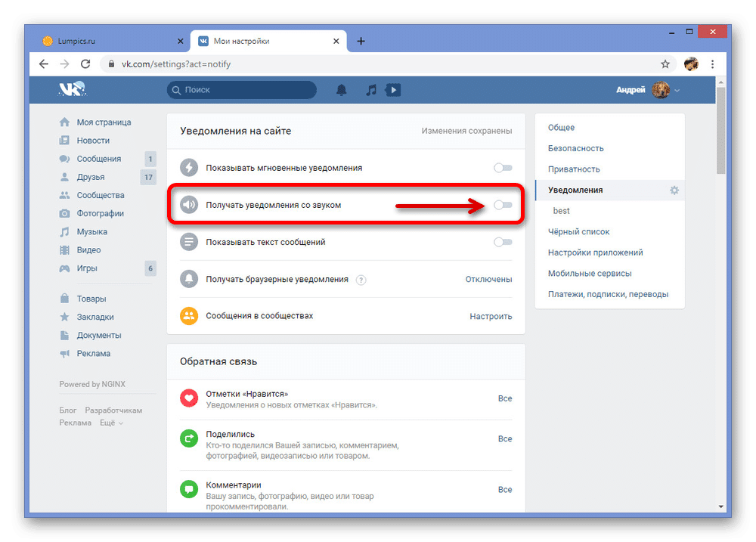Click the help question mark icon
The height and width of the screenshot is (542, 756).
click(x=361, y=280)
